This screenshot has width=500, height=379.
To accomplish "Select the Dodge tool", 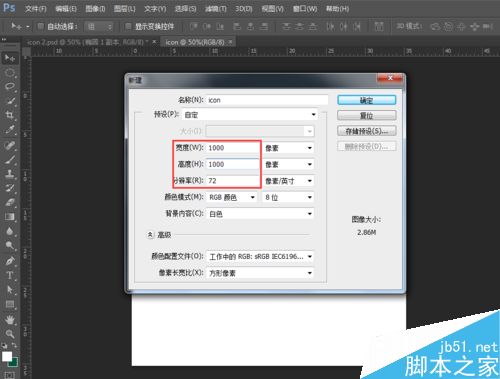I will [x=10, y=246].
